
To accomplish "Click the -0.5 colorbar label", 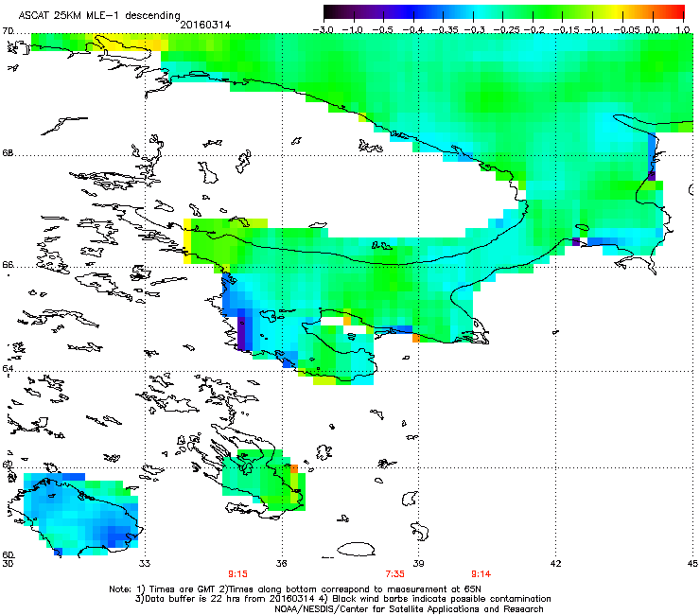I will point(383,30).
